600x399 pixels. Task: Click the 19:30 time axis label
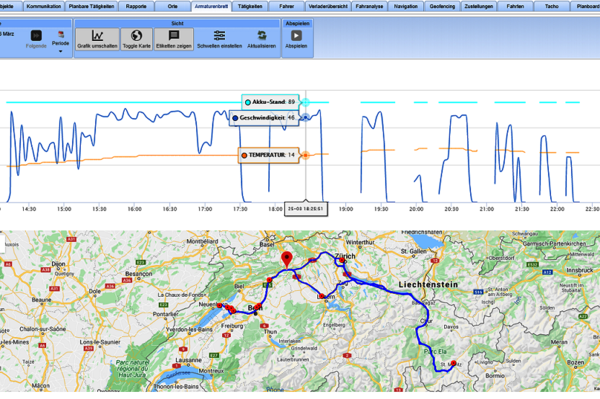[381, 209]
